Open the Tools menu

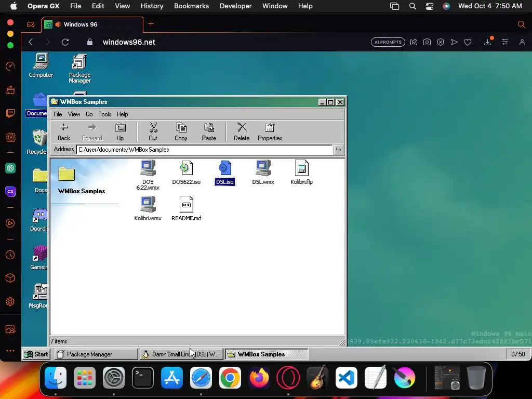[105, 114]
